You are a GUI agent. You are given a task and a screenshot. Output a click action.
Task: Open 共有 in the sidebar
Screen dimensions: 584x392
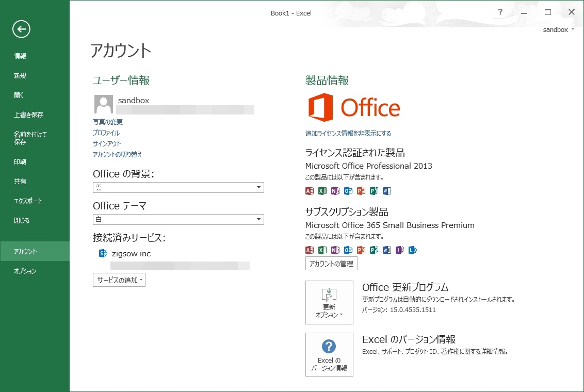(20, 181)
